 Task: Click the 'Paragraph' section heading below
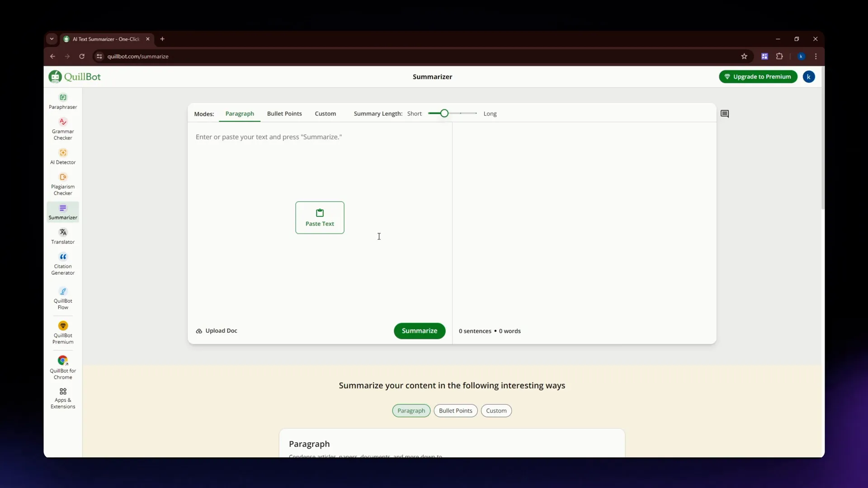tap(309, 444)
